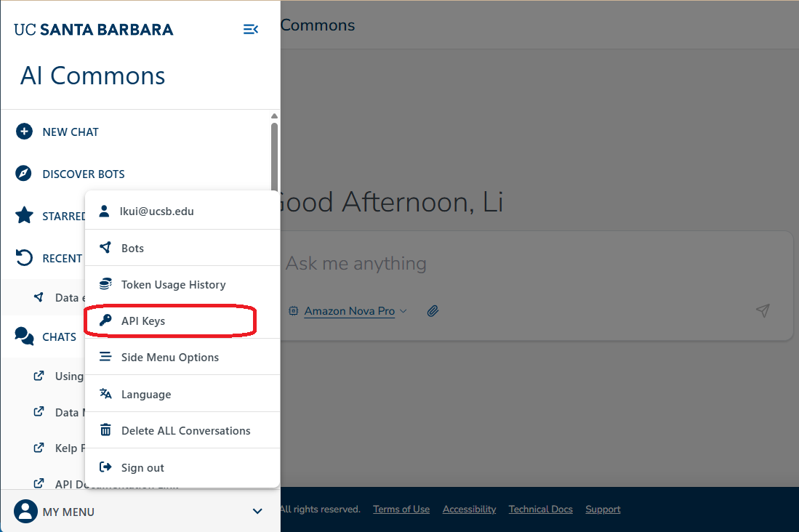Click the Starred star icon

(24, 216)
